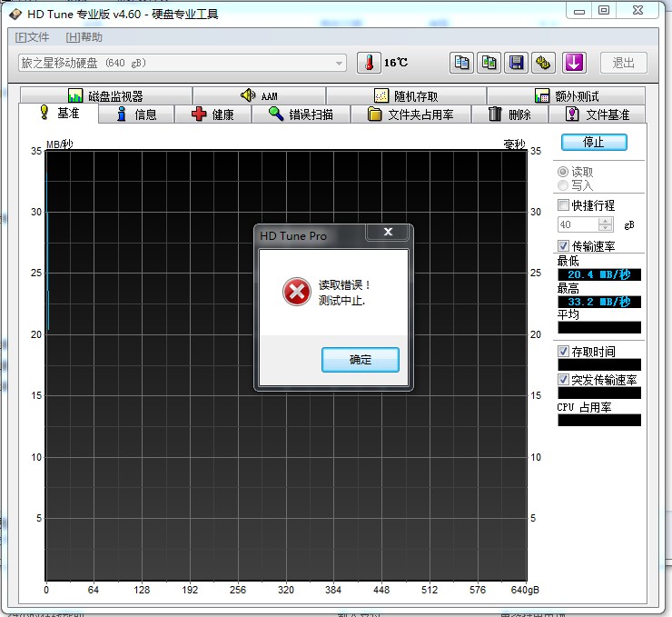Select the 读取 radio button
The height and width of the screenshot is (617, 672).
pos(563,172)
